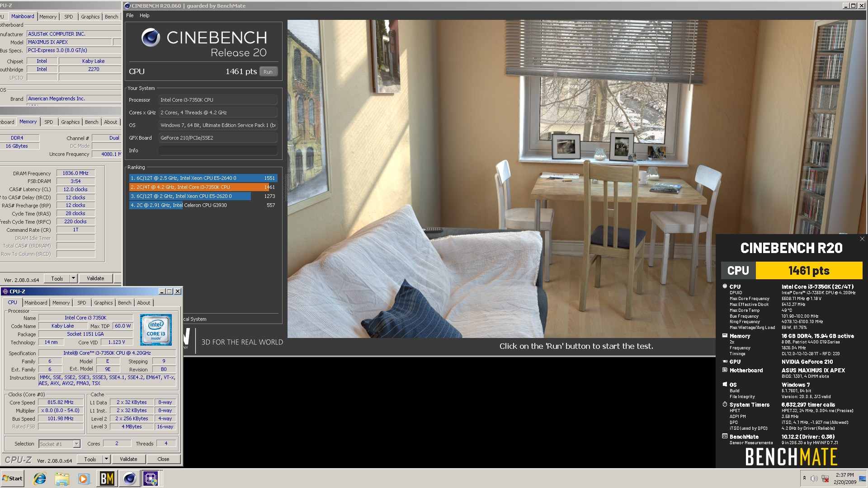Open the Socket #1 selection dropdown
The image size is (868, 488).
point(59,444)
